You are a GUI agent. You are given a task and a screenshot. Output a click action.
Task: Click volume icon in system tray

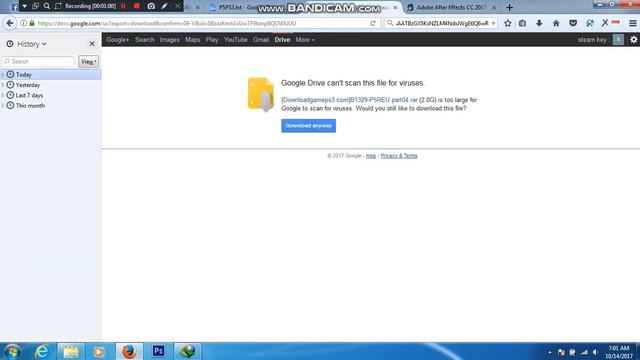pos(595,352)
